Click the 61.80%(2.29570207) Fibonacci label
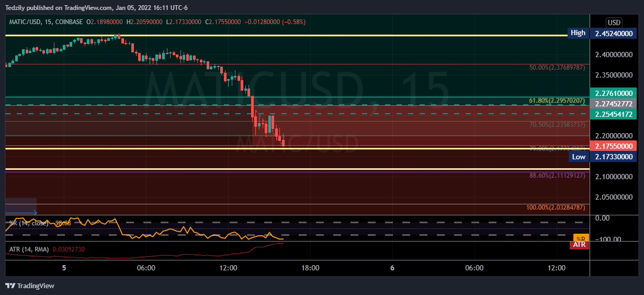Screen dimensions: 644x295 click(x=557, y=100)
